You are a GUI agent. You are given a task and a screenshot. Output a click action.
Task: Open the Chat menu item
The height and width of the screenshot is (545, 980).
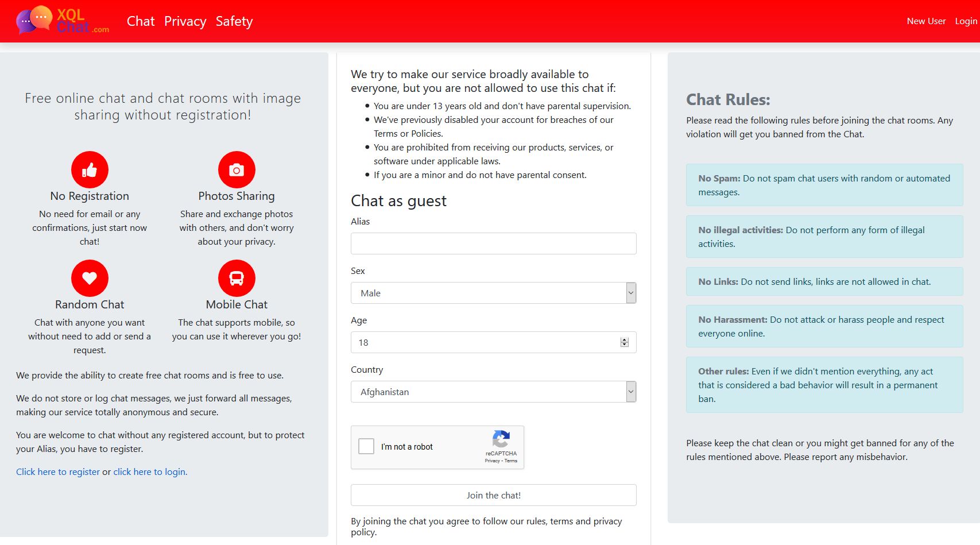coord(141,21)
